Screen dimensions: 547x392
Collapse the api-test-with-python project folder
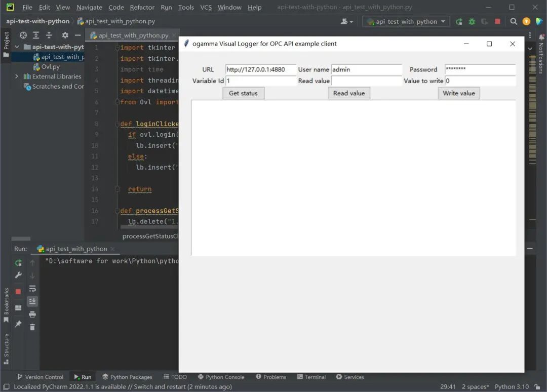(x=17, y=47)
